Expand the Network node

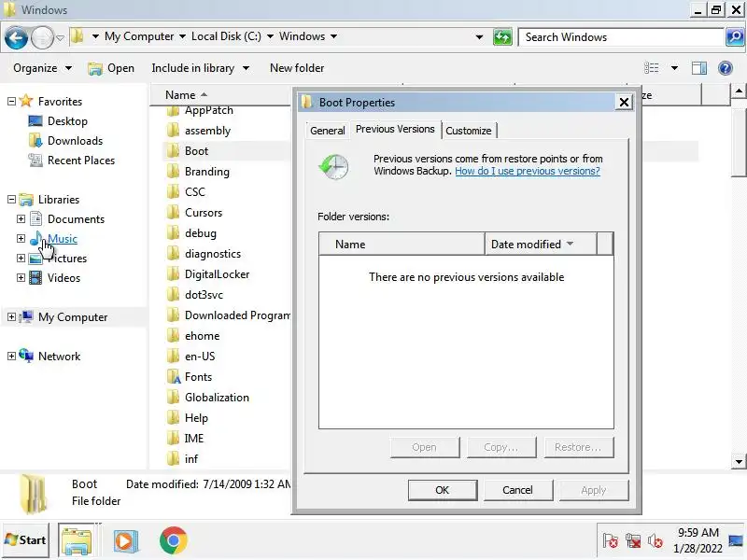pos(11,357)
